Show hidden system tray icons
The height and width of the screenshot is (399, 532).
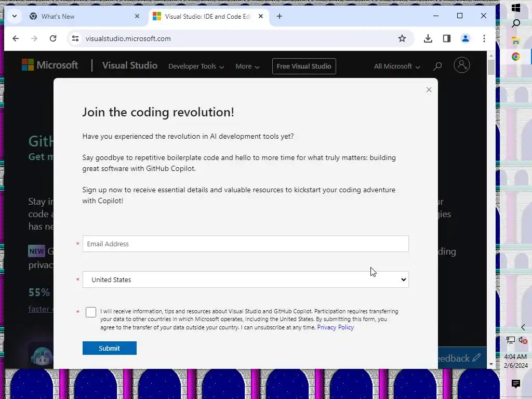[x=523, y=327]
